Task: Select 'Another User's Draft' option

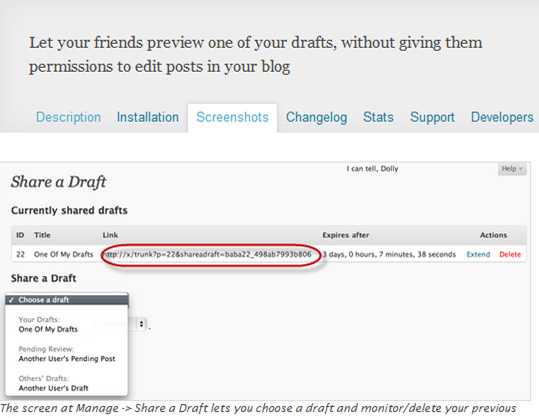Action: (x=54, y=388)
